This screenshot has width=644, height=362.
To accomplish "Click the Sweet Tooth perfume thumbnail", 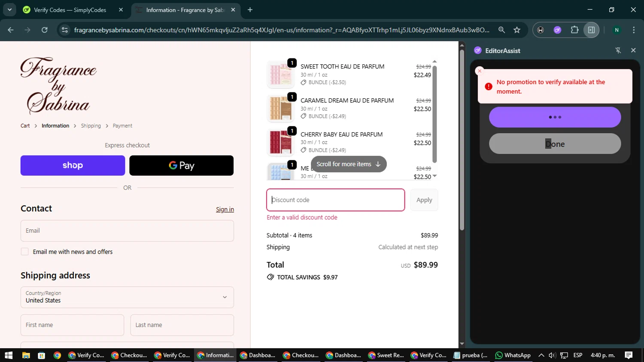I will pyautogui.click(x=280, y=74).
